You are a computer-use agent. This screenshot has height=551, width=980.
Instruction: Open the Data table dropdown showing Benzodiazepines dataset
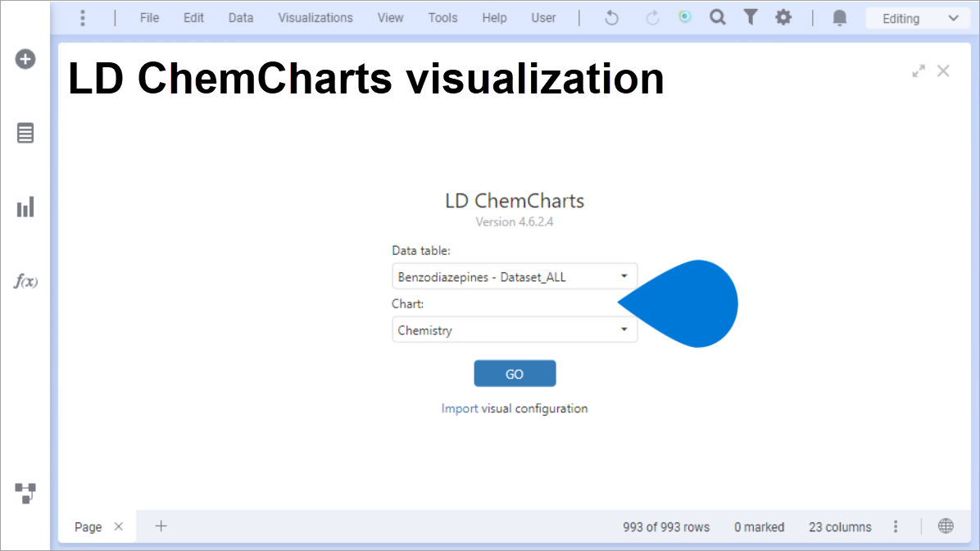click(515, 276)
